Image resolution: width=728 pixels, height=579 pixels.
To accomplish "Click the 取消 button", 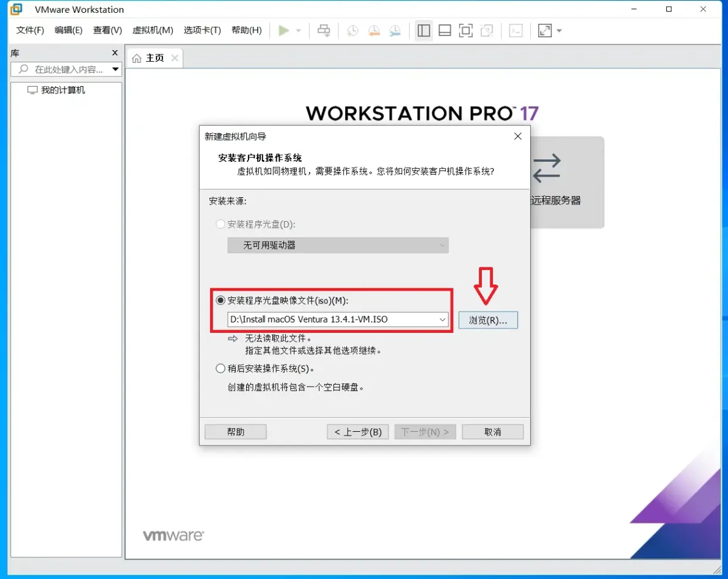I will (x=493, y=432).
